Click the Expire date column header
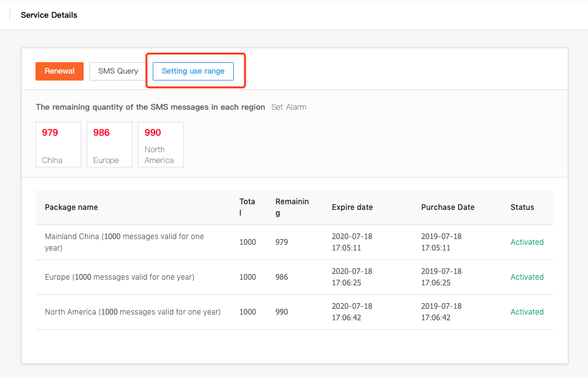The width and height of the screenshot is (588, 378). [x=352, y=207]
